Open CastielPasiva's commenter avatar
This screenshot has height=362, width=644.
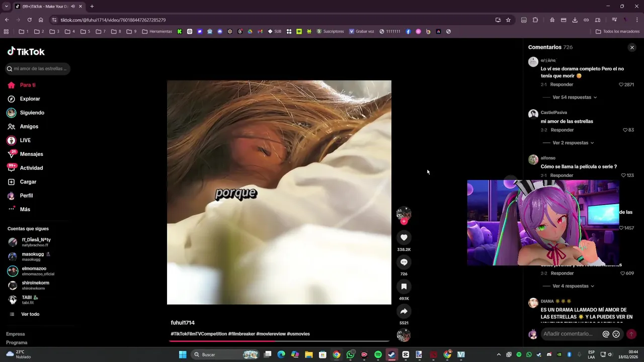pyautogui.click(x=533, y=114)
